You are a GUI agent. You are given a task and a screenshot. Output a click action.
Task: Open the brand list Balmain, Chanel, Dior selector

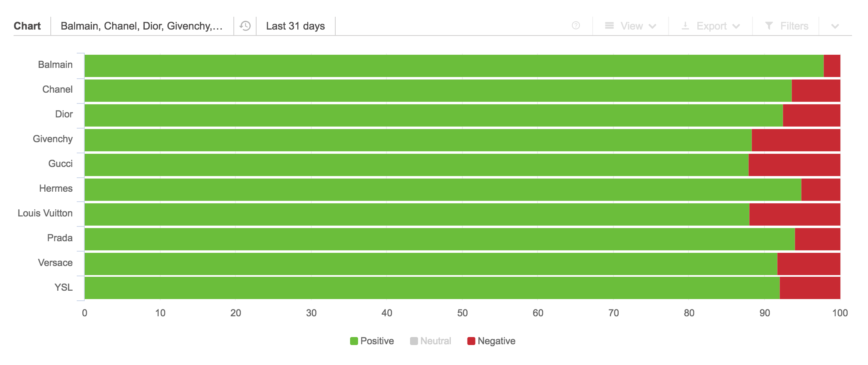pyautogui.click(x=142, y=26)
